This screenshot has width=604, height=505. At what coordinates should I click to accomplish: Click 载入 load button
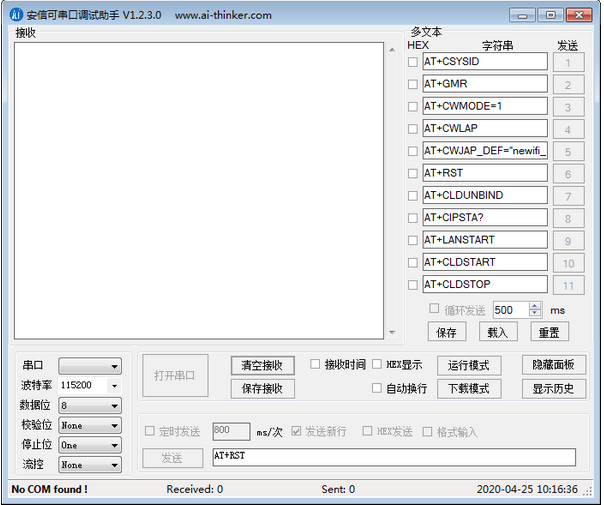498,332
